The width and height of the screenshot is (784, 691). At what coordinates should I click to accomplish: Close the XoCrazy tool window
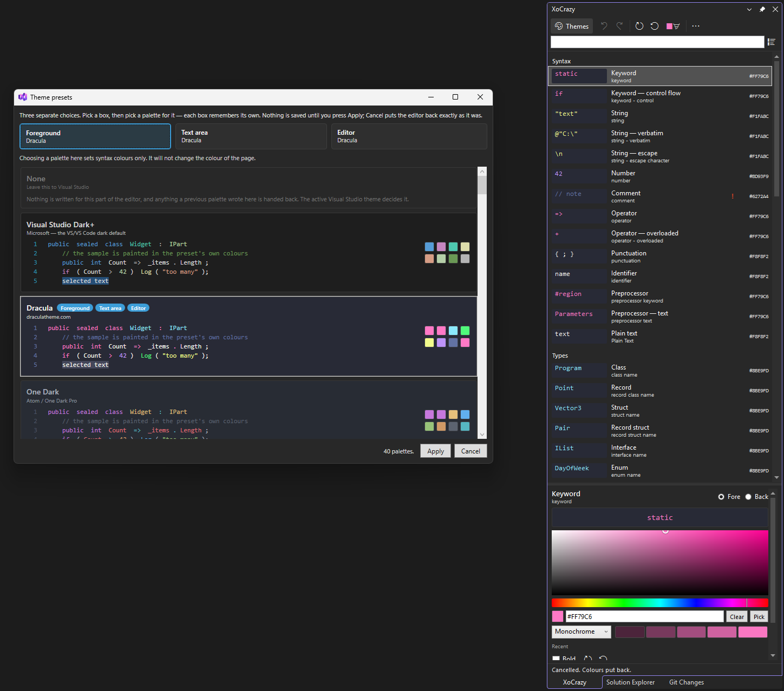pyautogui.click(x=775, y=9)
